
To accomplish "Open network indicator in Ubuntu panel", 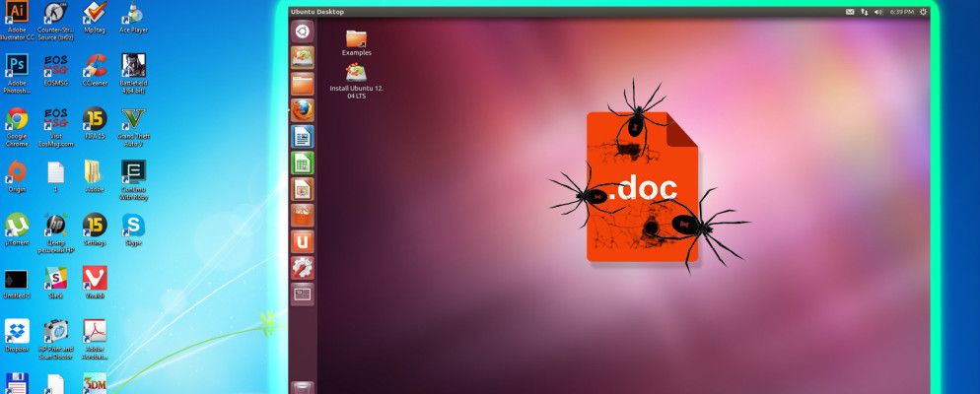I will (865, 12).
